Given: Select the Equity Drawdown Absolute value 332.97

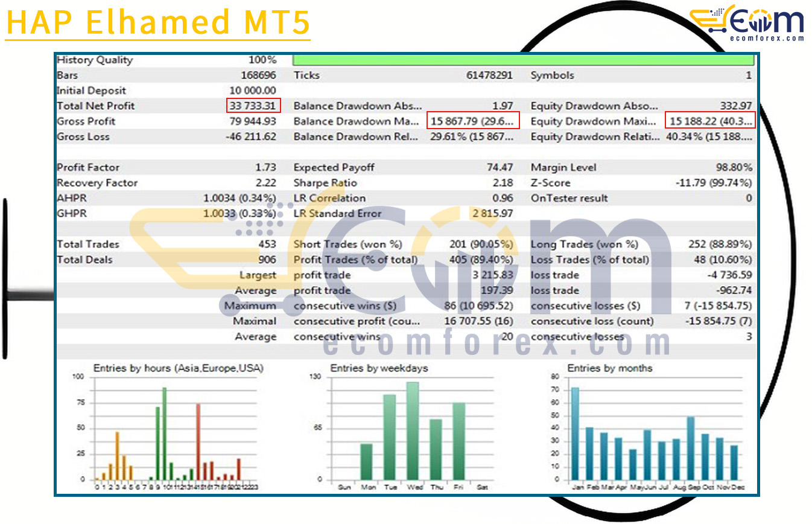Looking at the screenshot, I should click(x=736, y=106).
